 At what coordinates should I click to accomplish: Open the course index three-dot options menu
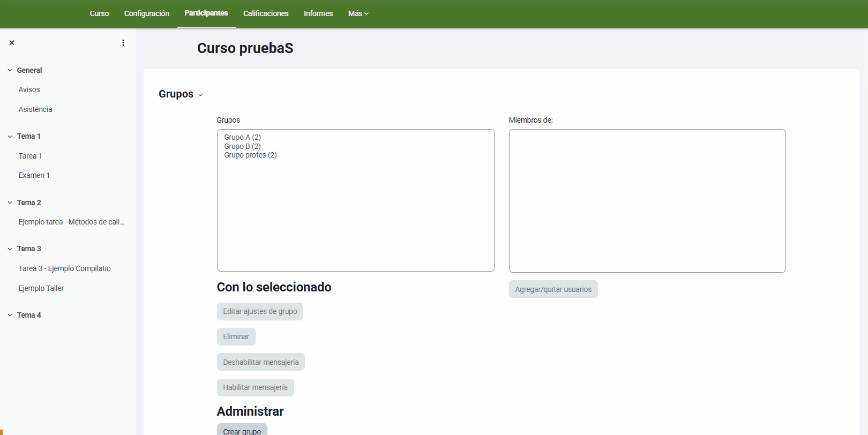coord(123,43)
